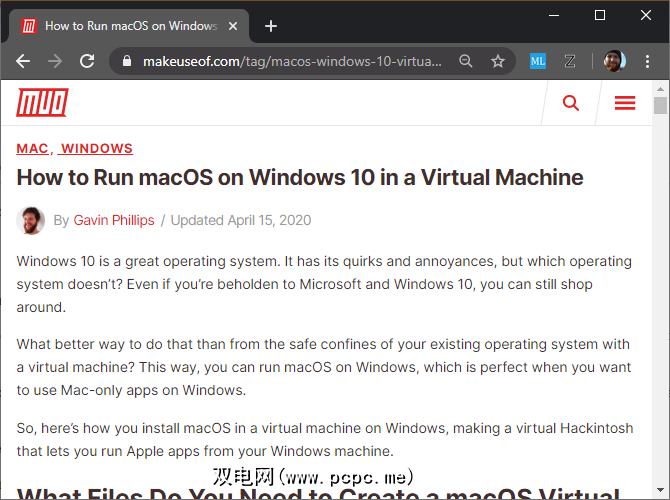Image resolution: width=670 pixels, height=500 pixels.
Task: Click the scrollbar down arrow
Action: tap(660, 490)
